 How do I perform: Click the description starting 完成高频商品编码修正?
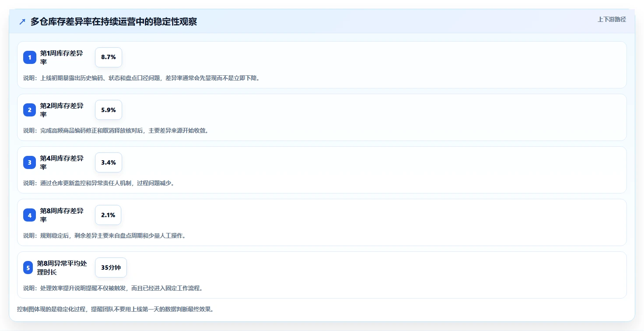click(116, 130)
